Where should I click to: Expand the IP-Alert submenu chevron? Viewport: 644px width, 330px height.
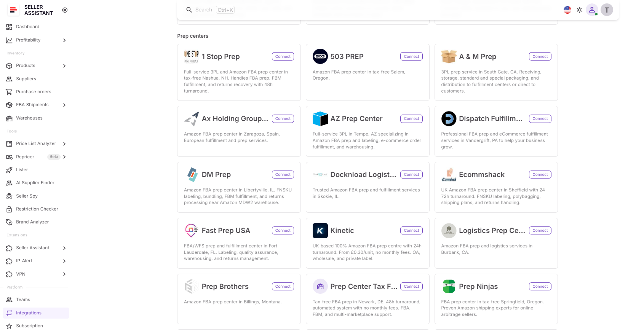point(64,261)
